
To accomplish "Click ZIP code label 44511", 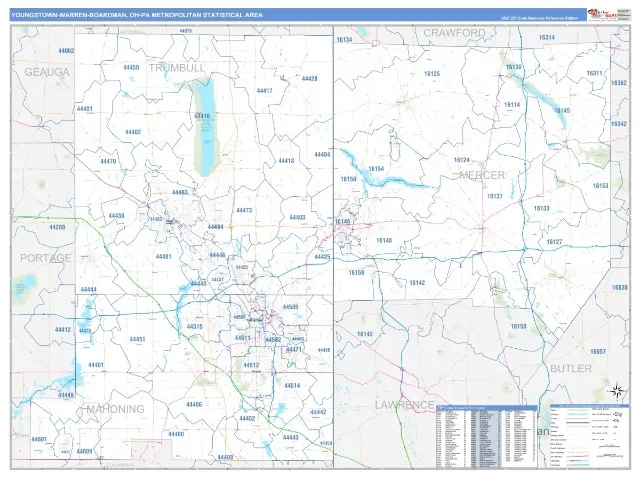I will pos(242,338).
